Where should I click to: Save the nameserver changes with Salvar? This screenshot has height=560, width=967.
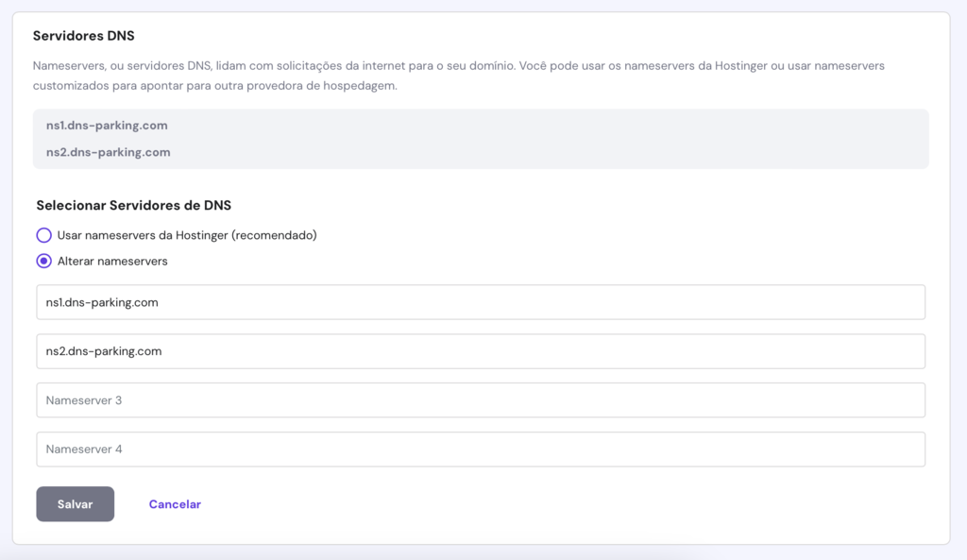(75, 503)
